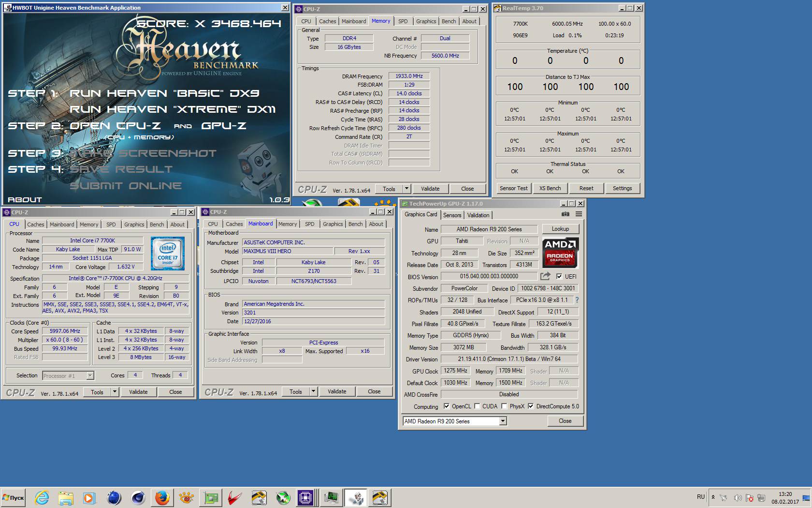The height and width of the screenshot is (508, 812).
Task: Open Tools dropdown arrow in CPU-Z CPU window
Action: click(x=115, y=392)
